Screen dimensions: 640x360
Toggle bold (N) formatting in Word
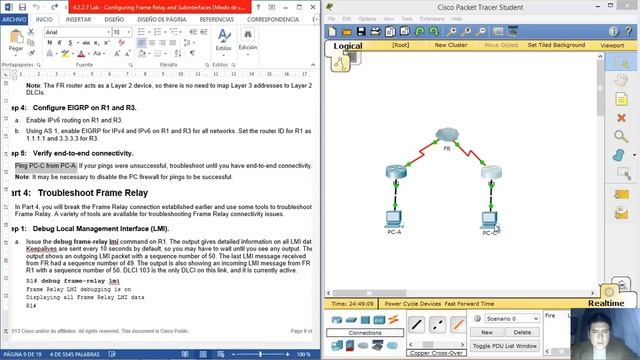(x=50, y=42)
